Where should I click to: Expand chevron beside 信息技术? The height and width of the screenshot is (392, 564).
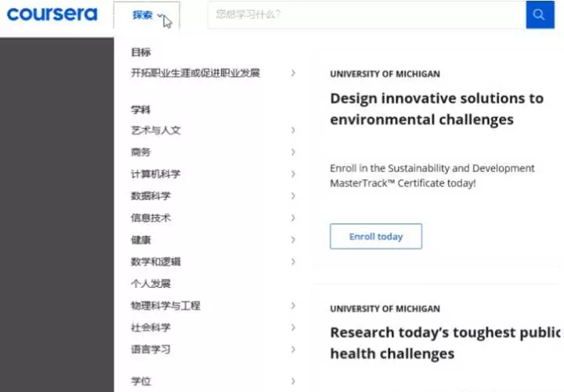point(293,218)
